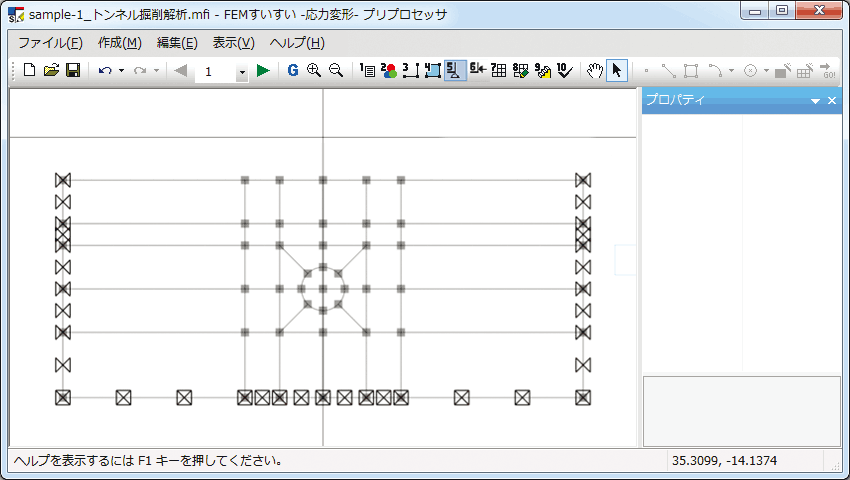Close the application window
Viewport: 850px width, 480px height.
tap(819, 10)
